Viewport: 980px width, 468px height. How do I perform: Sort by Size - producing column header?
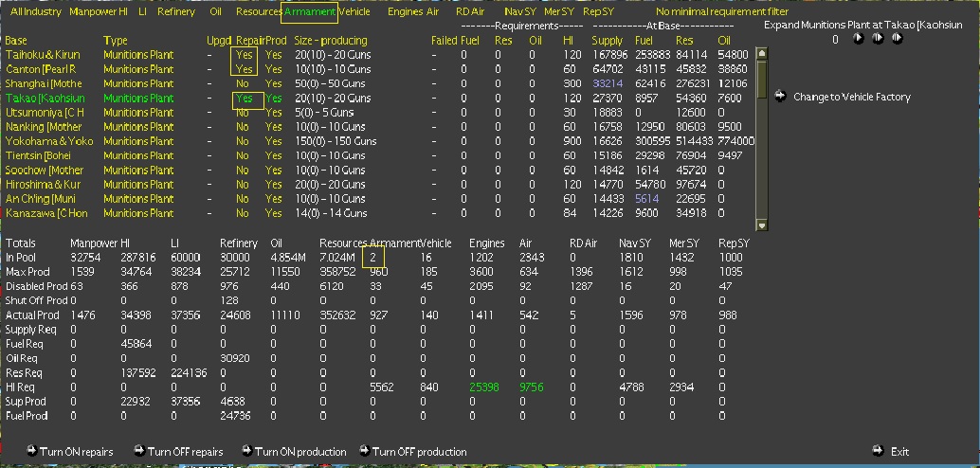[x=331, y=41]
